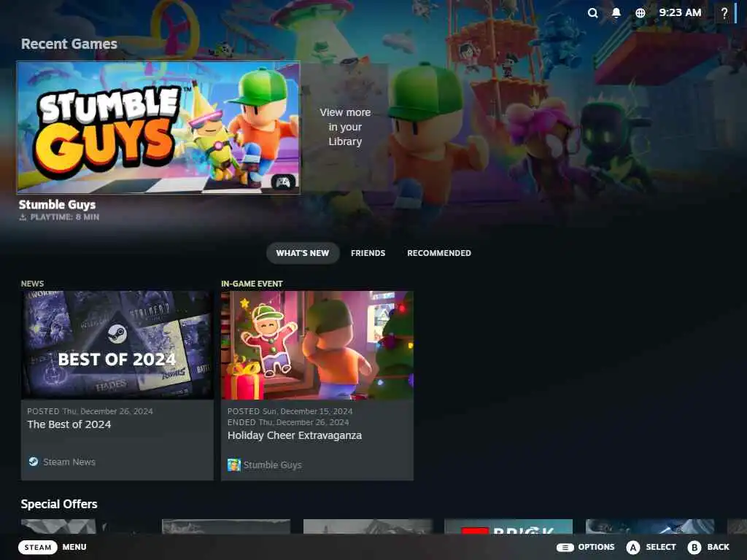This screenshot has height=560, width=747.
Task: Click the Options menu glyph icon
Action: pos(565,547)
